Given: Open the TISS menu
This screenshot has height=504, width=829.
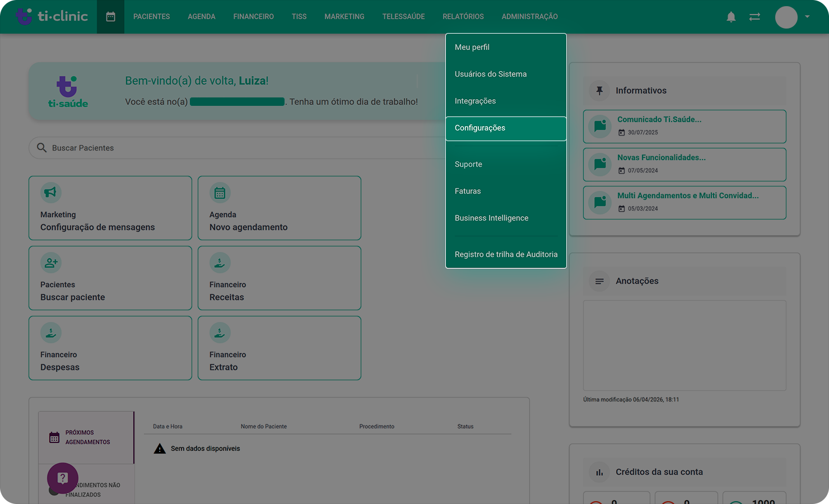Looking at the screenshot, I should point(299,17).
